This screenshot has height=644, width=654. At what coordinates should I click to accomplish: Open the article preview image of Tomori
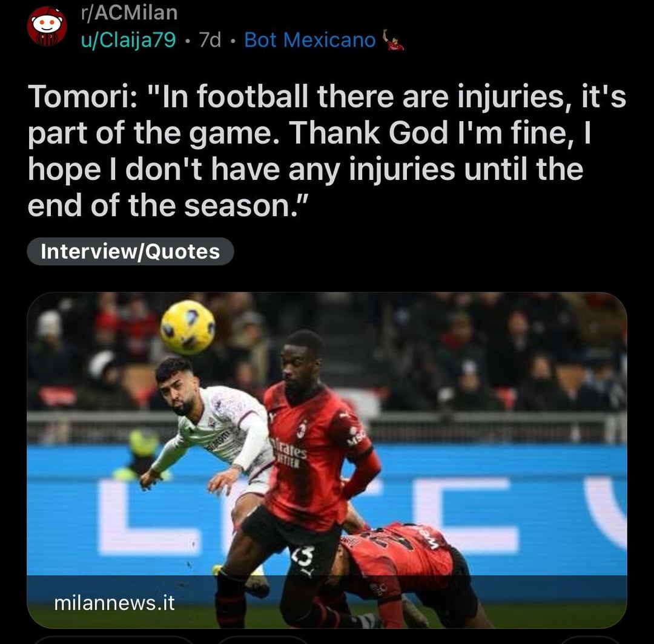[x=326, y=460]
